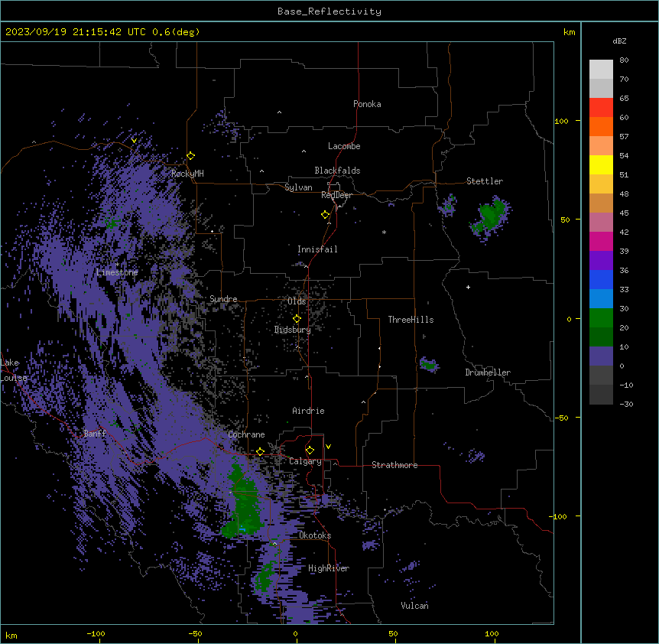Pick the orange 57-60 dBZ legend swatch
The image size is (659, 644).
(x=601, y=126)
